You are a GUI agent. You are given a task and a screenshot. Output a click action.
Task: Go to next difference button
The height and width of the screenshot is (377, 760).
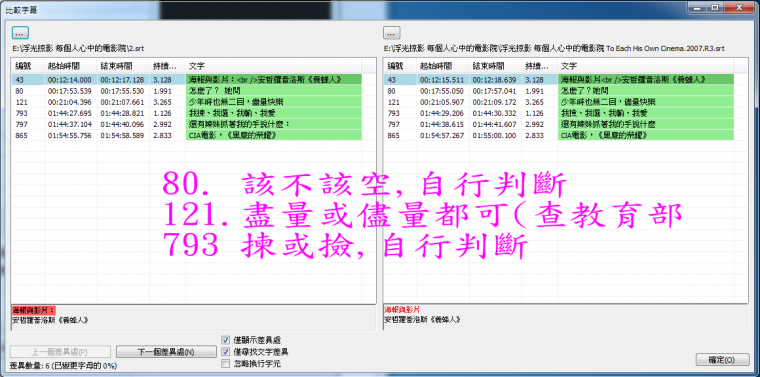[x=166, y=352]
